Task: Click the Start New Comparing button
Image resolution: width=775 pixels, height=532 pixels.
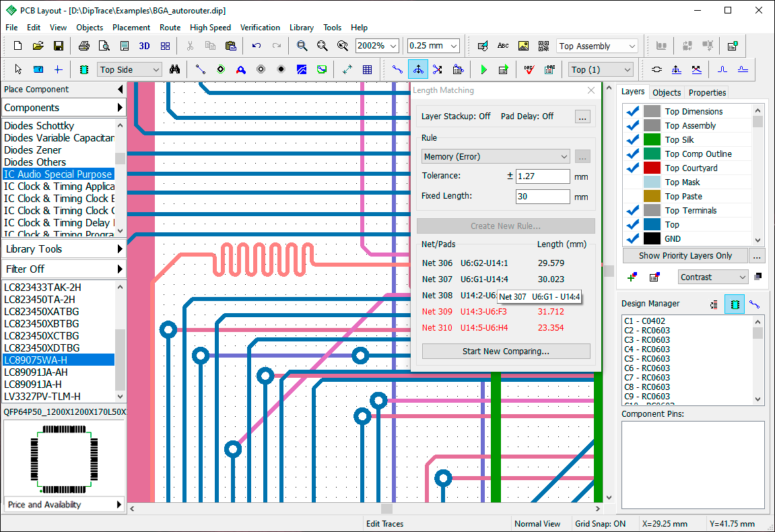Action: (506, 352)
